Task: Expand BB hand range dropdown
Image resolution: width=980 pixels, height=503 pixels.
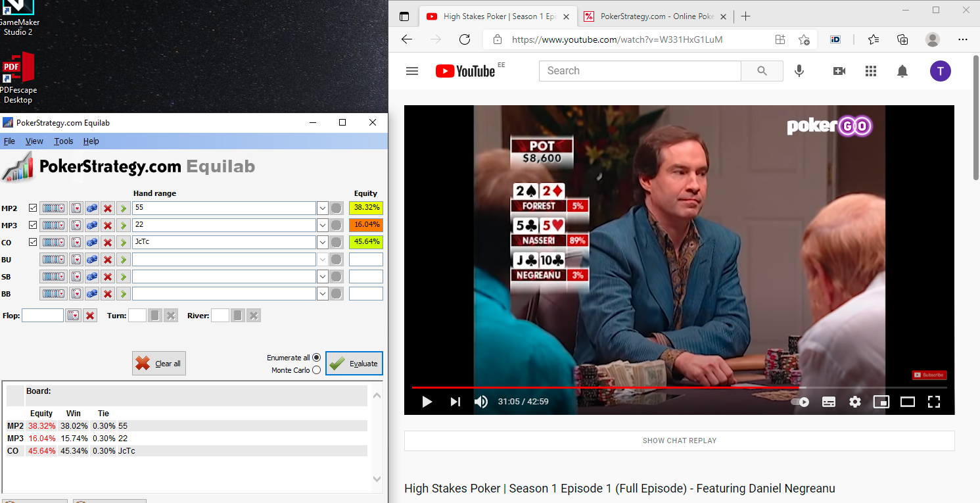Action: [322, 293]
